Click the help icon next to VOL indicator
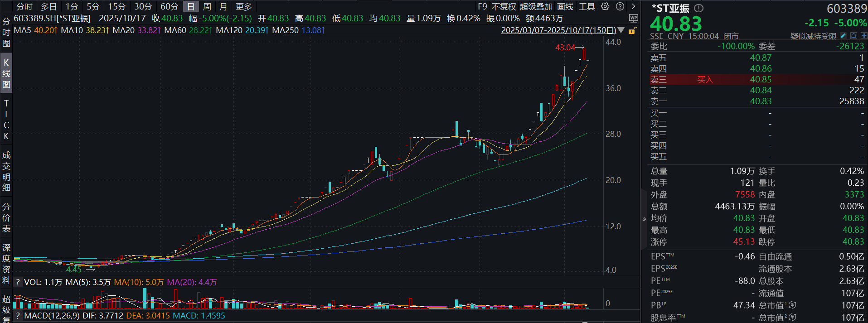 click(x=18, y=282)
